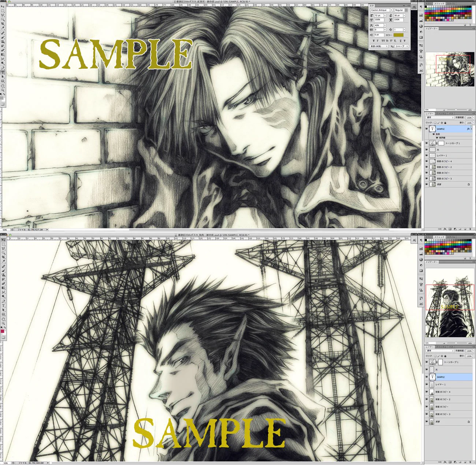
Task: Switch to スタイル tab in top window
Action: [x=451, y=4]
